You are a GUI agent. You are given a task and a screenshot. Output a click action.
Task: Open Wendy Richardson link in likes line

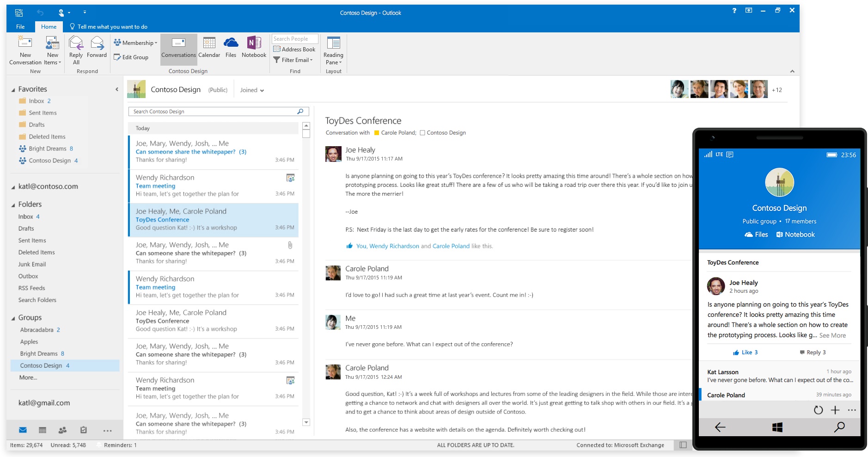coord(394,246)
